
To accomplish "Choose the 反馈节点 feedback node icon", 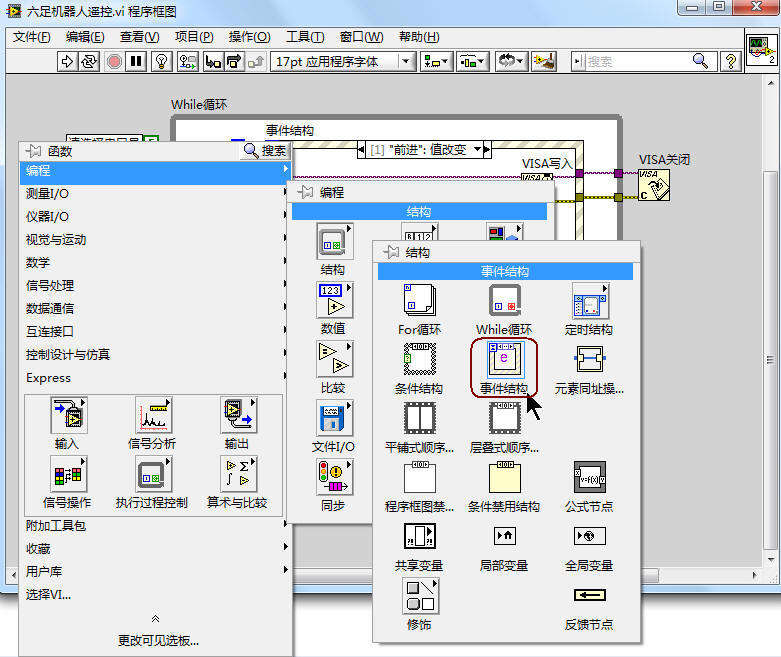I will tap(589, 595).
